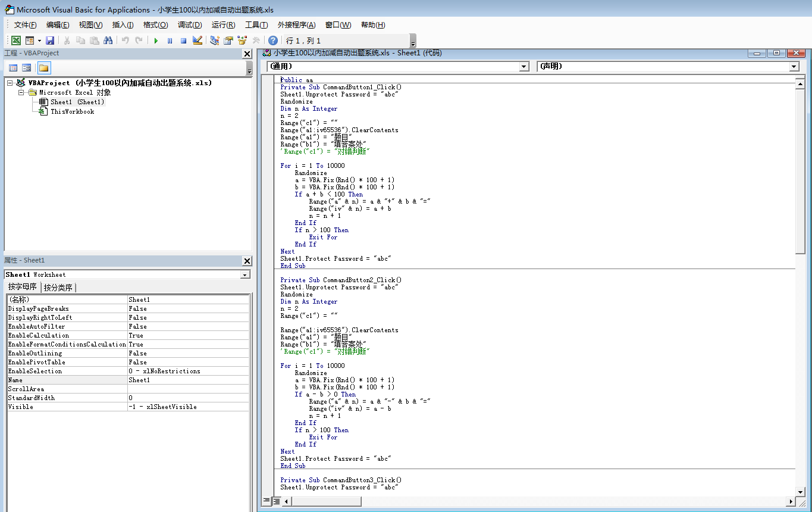Switch to full module view button
The height and width of the screenshot is (512, 812).
pos(277,501)
